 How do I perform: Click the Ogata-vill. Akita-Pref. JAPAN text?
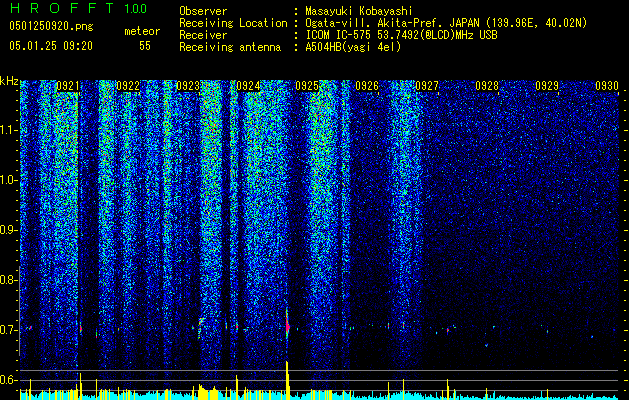392,23
